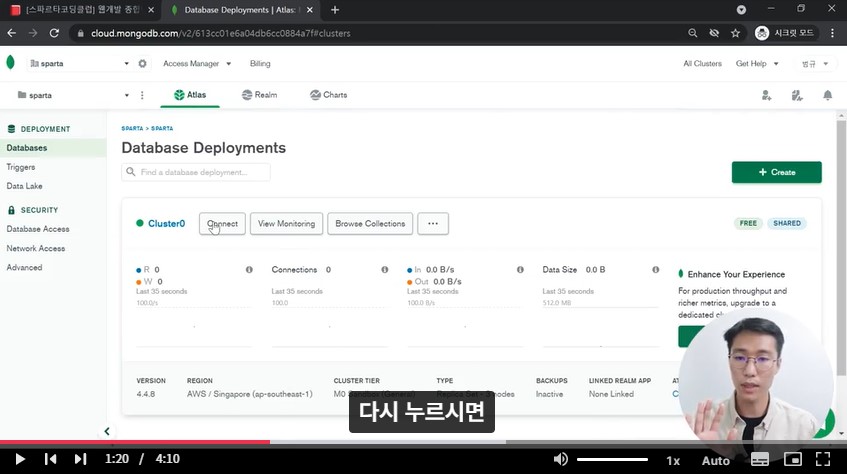The width and height of the screenshot is (847, 474).
Task: Toggle video subtitles
Action: tap(759, 459)
